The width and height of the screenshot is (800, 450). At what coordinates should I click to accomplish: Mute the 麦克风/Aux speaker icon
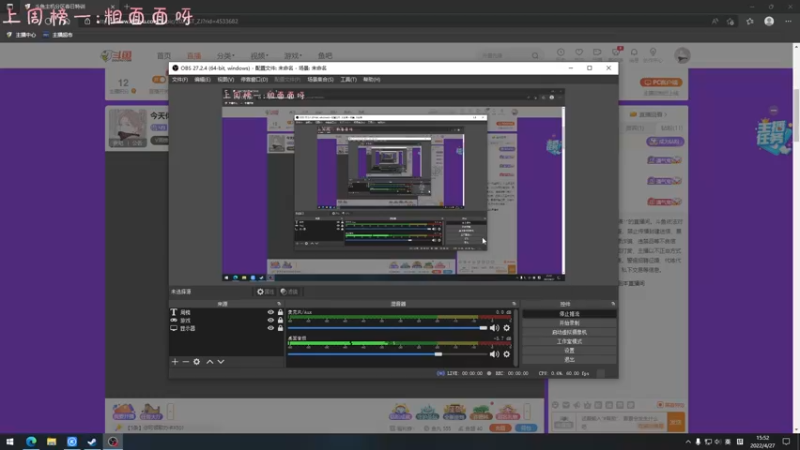494,328
